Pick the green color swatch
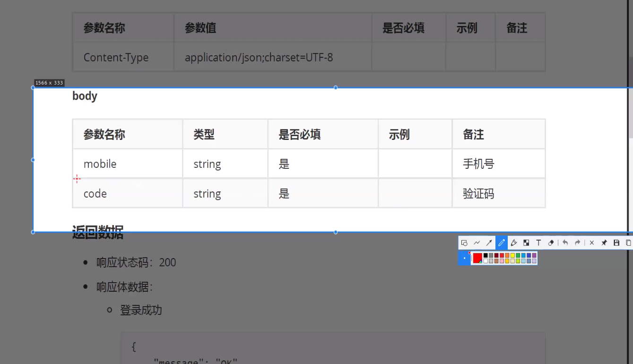Viewport: 633px width, 364px height. click(518, 255)
